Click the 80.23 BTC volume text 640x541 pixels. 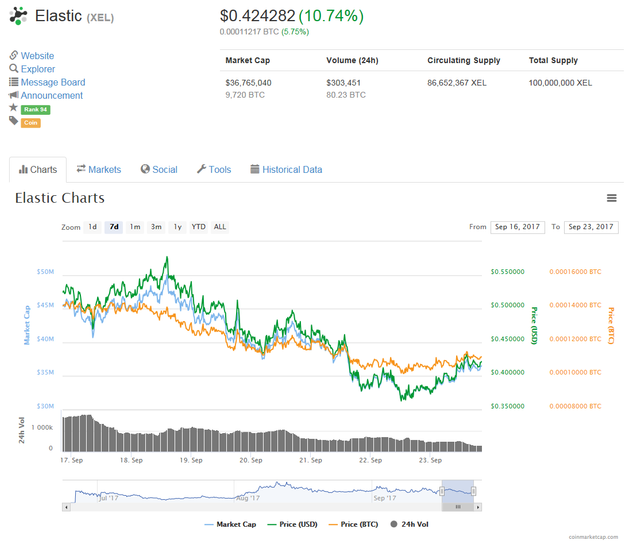click(346, 95)
